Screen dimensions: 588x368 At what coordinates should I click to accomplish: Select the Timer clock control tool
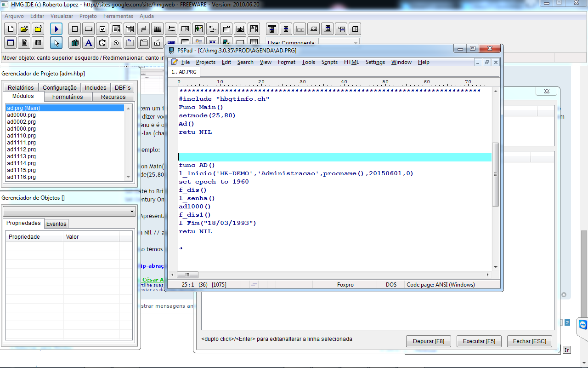[x=102, y=43]
